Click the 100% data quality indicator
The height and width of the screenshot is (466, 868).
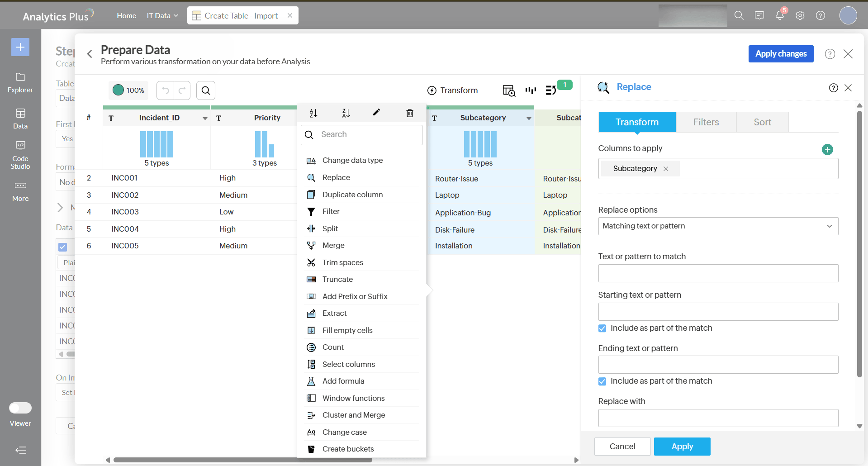coord(128,90)
